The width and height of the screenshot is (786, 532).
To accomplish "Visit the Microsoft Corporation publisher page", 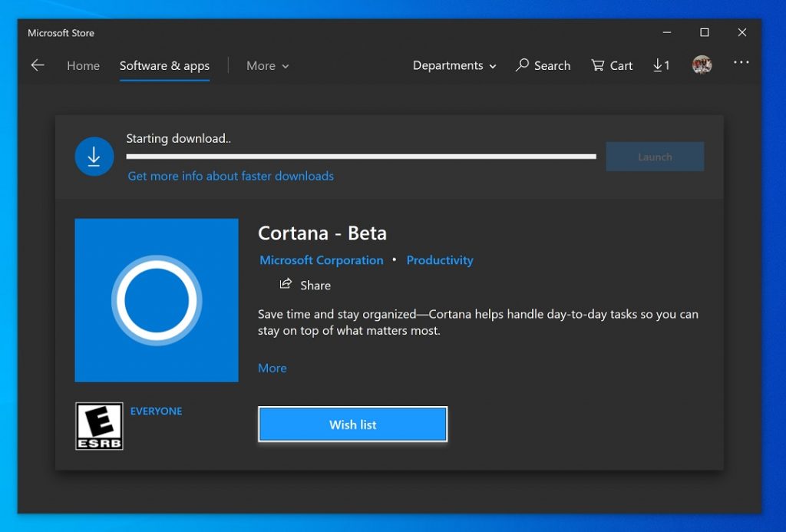I will pos(322,259).
